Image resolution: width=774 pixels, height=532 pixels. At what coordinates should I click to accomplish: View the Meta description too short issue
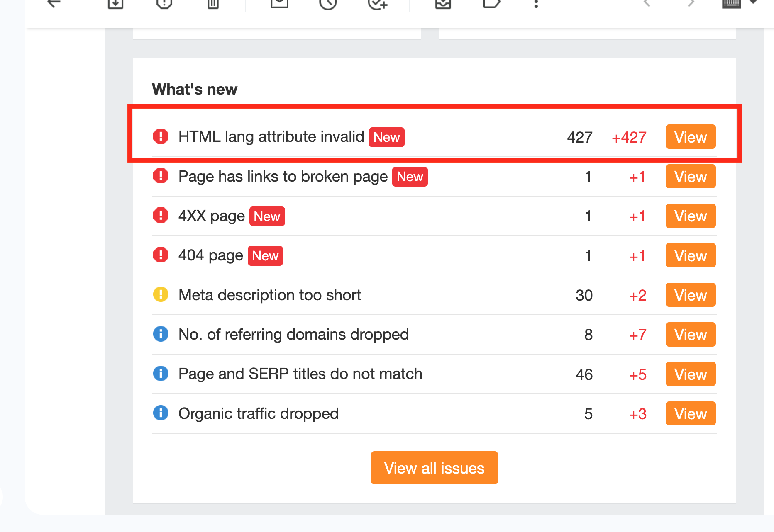[691, 295]
